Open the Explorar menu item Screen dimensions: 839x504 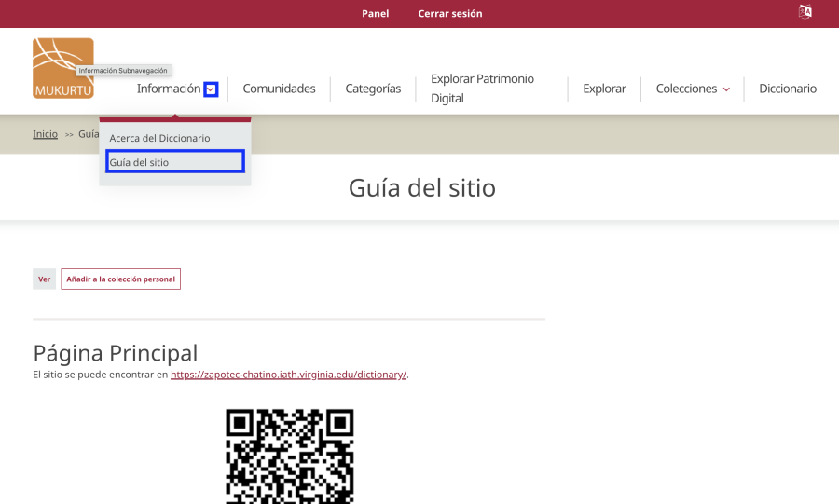(x=604, y=89)
